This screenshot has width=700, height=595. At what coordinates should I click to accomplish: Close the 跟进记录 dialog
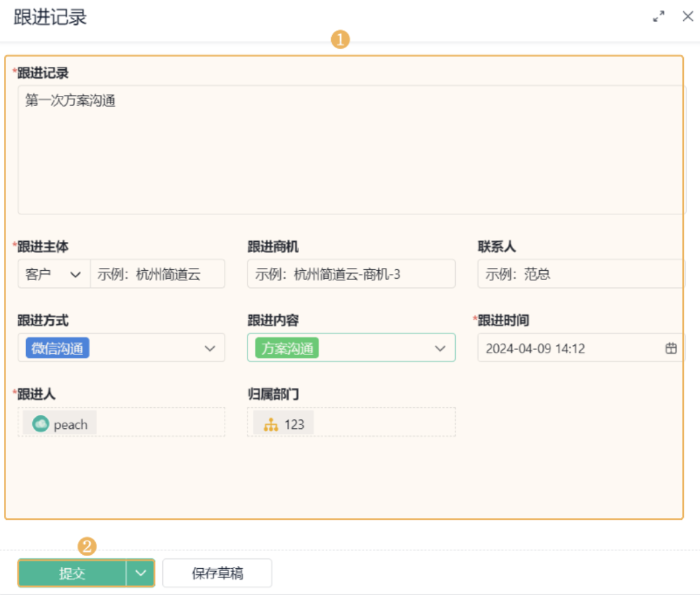688,17
